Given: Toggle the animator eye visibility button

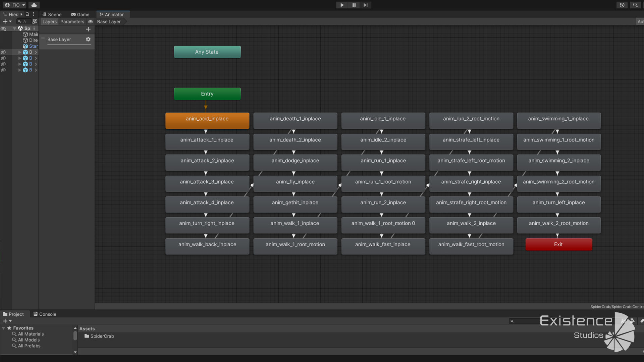Looking at the screenshot, I should click(x=90, y=21).
